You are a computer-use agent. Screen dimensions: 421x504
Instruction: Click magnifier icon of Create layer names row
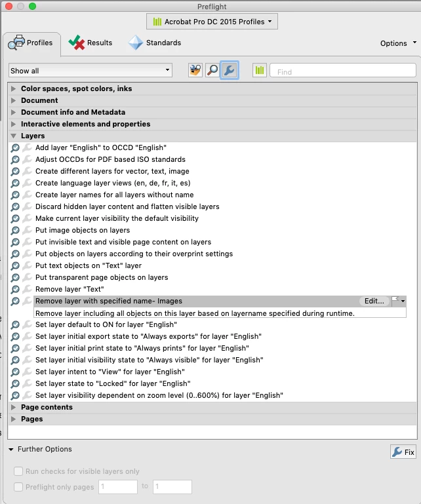pyautogui.click(x=15, y=195)
